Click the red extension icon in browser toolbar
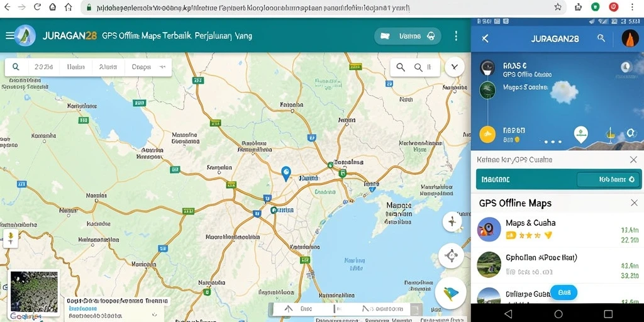The width and height of the screenshot is (644, 322). click(614, 7)
